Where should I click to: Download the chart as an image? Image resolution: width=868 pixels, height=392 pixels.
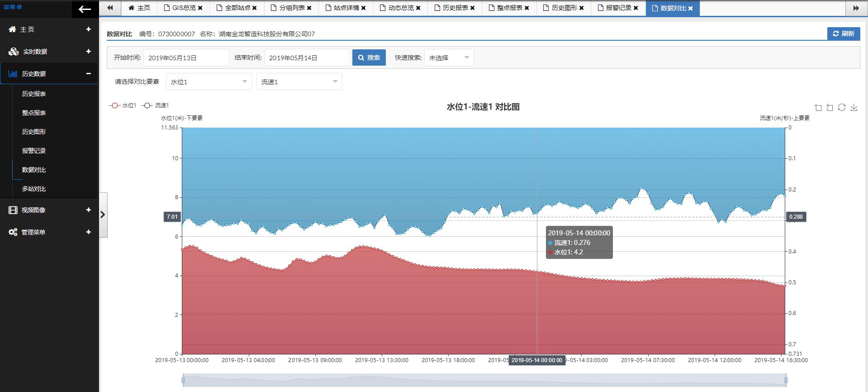point(854,108)
